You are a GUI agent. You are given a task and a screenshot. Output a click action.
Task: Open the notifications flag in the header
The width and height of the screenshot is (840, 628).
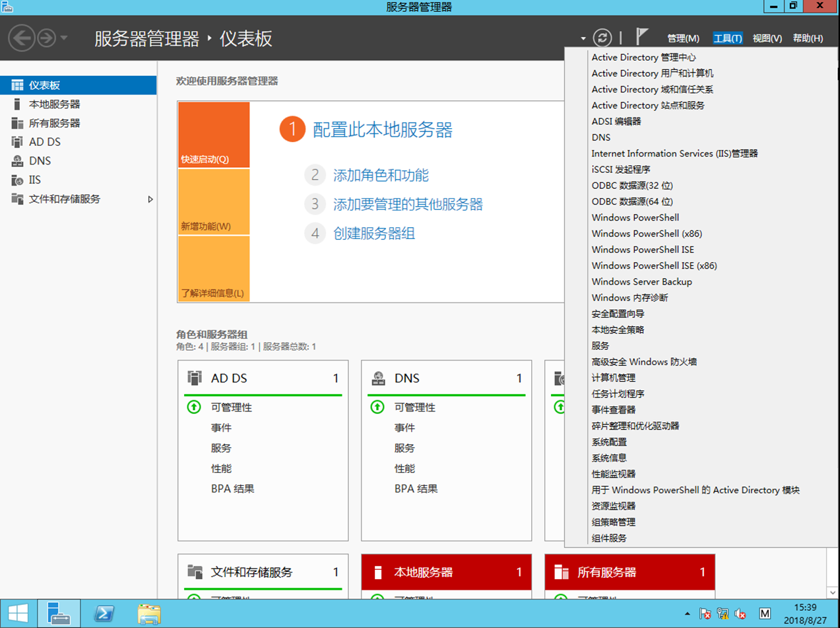coord(642,37)
